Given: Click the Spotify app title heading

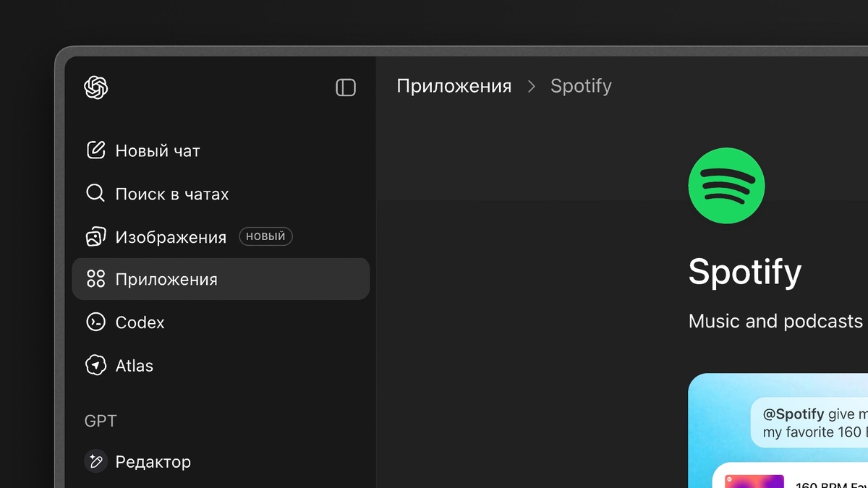Looking at the screenshot, I should click(x=745, y=273).
